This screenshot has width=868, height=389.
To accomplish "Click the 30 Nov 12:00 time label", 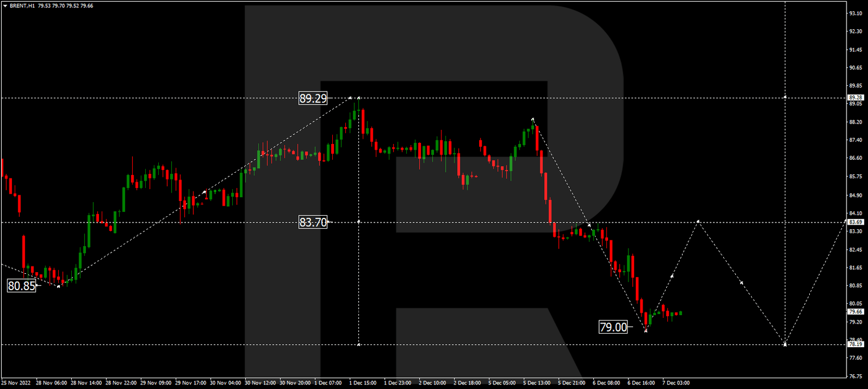I will click(x=261, y=382).
